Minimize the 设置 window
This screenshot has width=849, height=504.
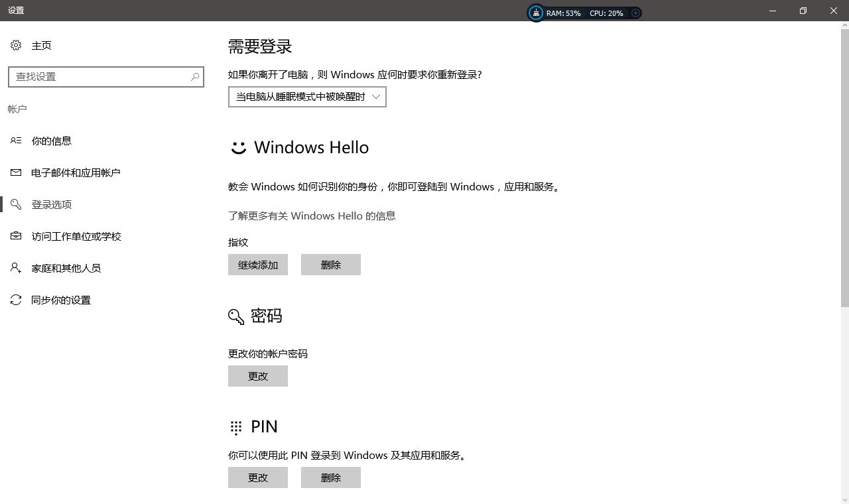point(773,11)
